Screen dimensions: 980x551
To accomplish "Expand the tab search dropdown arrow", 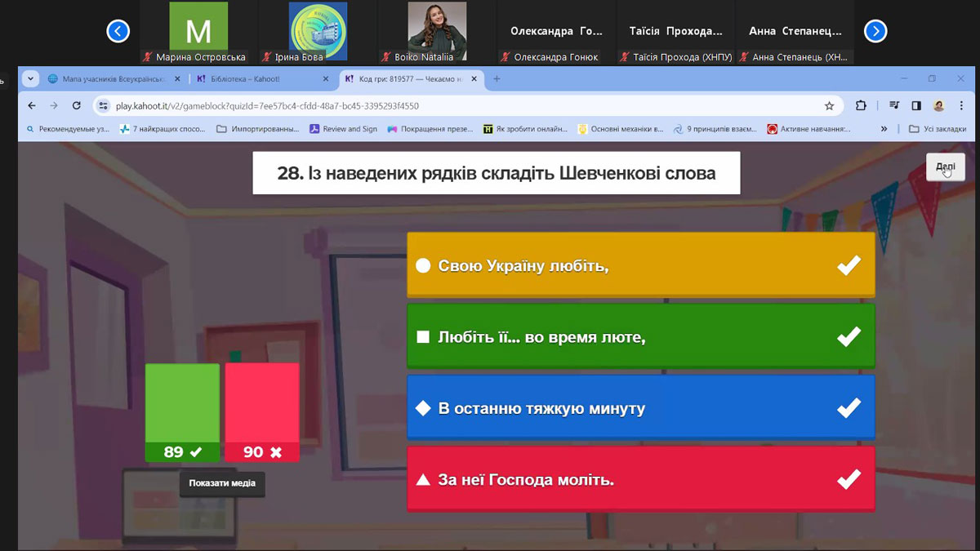I will point(31,79).
